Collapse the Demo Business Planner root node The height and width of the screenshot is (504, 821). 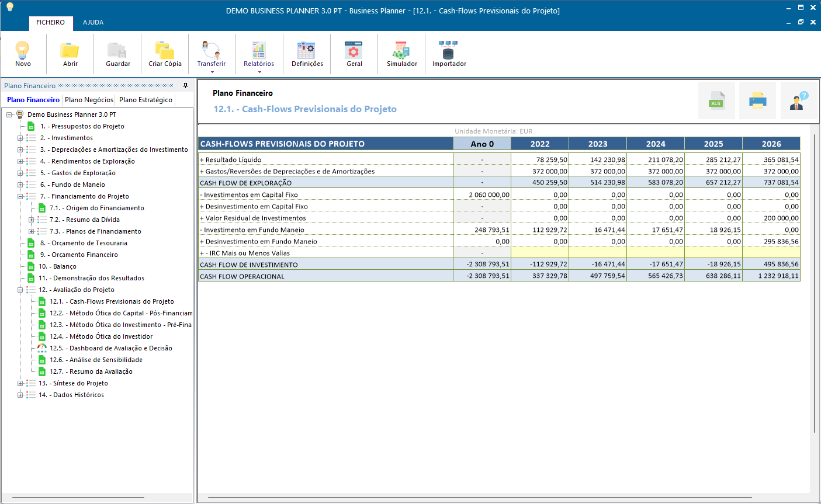coord(9,115)
